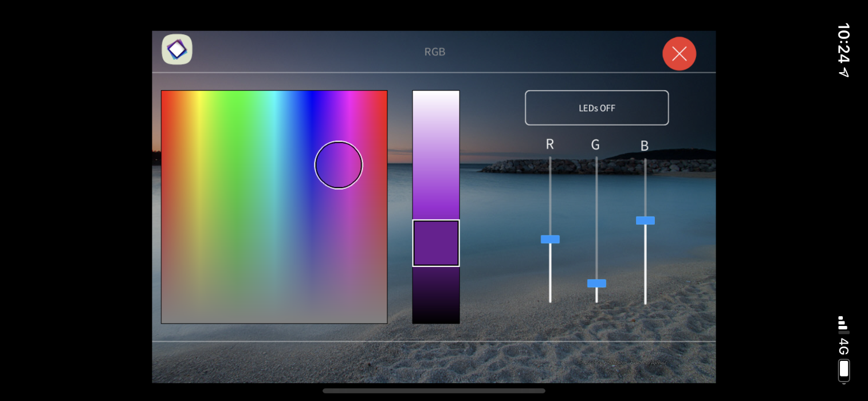Select the circular color picker cursor
The width and height of the screenshot is (868, 401).
click(x=339, y=165)
